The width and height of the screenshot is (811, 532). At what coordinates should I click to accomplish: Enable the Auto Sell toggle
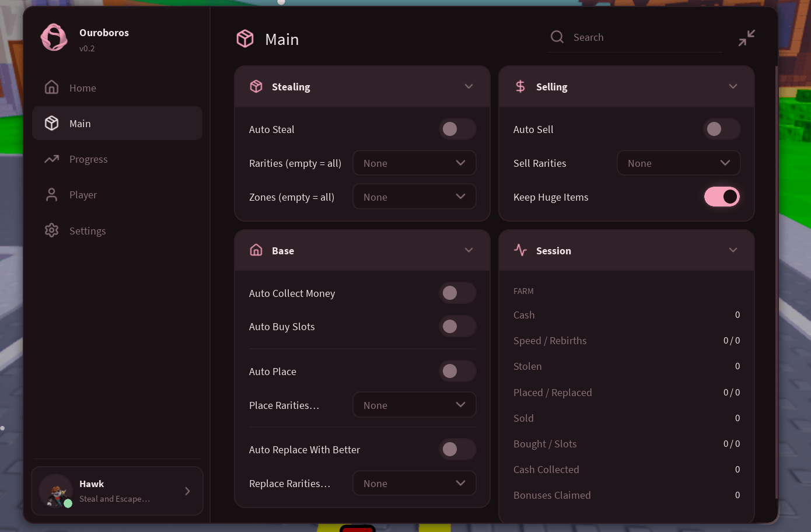click(722, 129)
